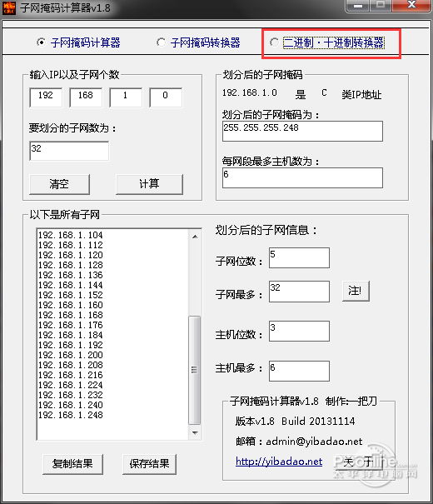
Task: Click email text admin@yibadao.net
Action: (314, 442)
